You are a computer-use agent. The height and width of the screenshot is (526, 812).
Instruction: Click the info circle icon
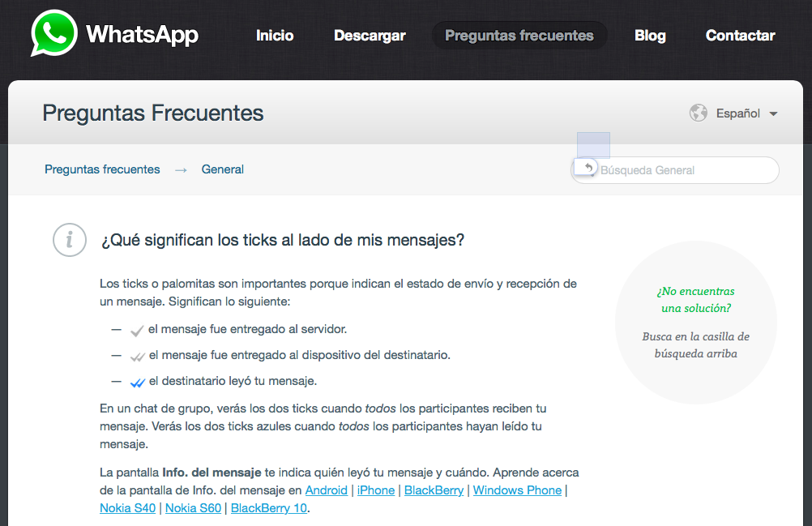[70, 240]
